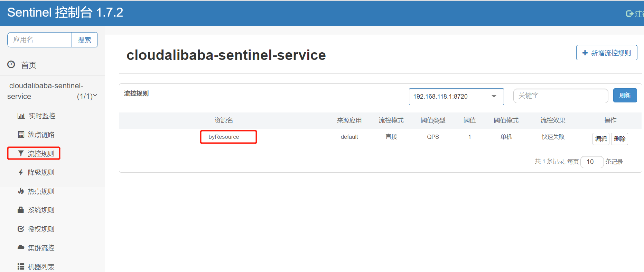
Task: Click the records-per-page field showing 10
Action: 592,162
